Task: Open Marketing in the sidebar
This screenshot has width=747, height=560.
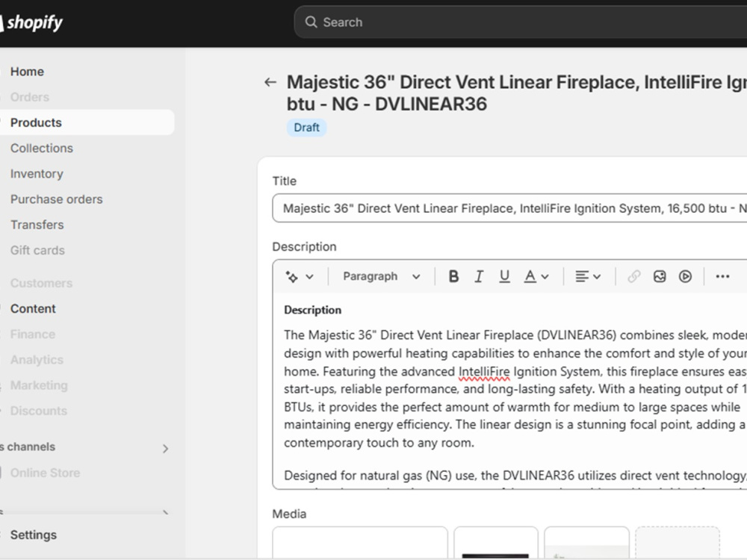Action: (x=39, y=385)
